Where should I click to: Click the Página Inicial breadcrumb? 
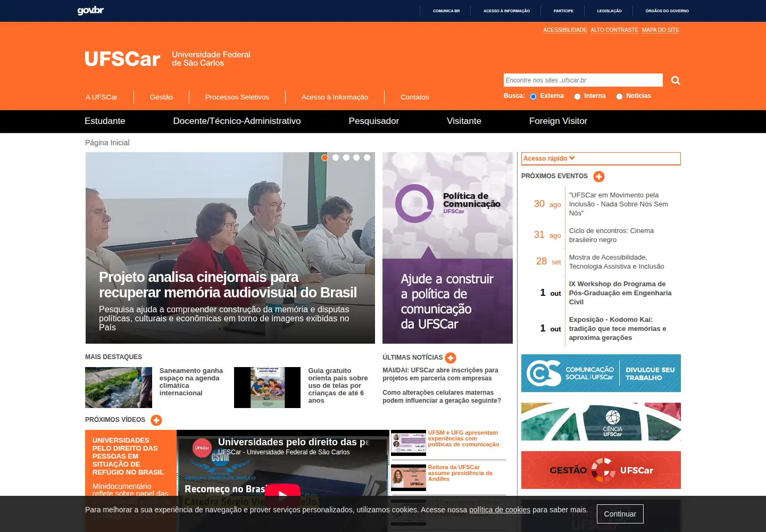[x=107, y=143]
